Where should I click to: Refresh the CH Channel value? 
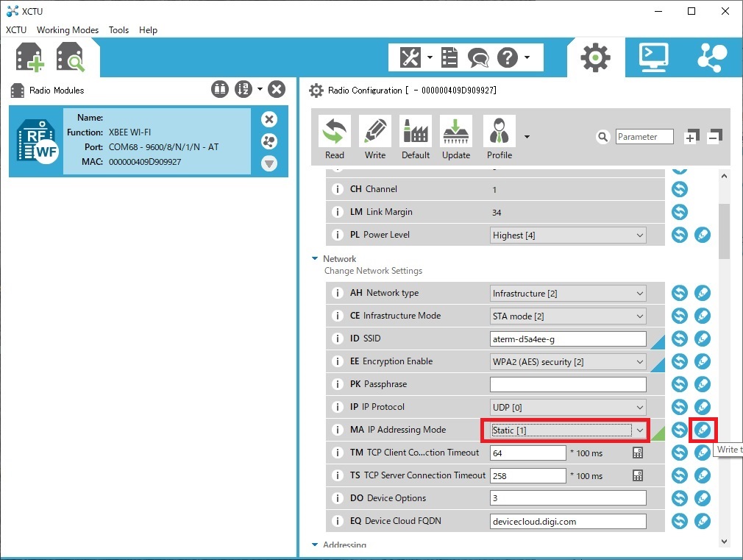point(680,189)
